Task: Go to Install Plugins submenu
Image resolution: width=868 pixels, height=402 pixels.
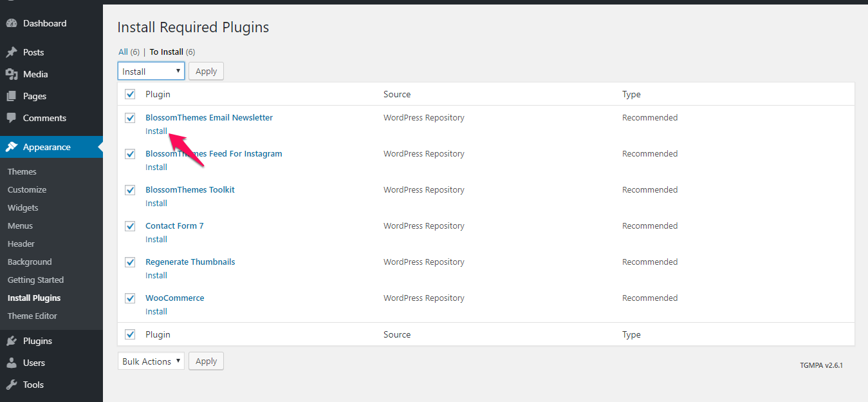Action: coord(34,298)
